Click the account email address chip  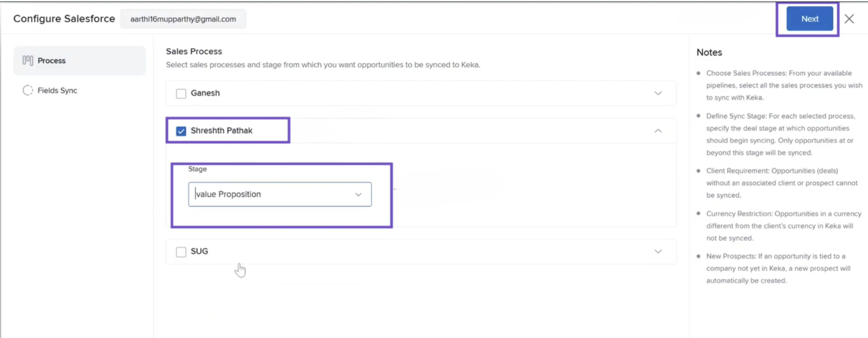click(x=183, y=19)
